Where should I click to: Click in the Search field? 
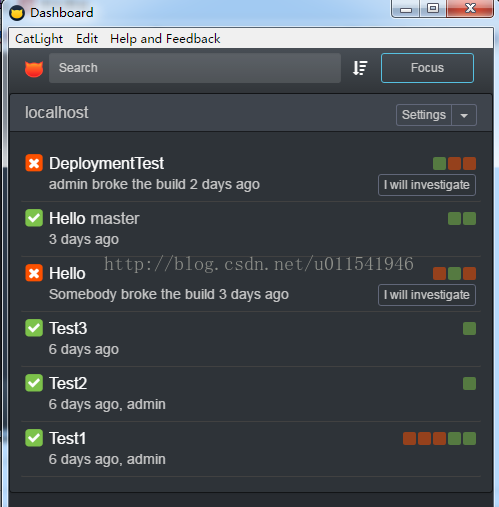click(195, 68)
